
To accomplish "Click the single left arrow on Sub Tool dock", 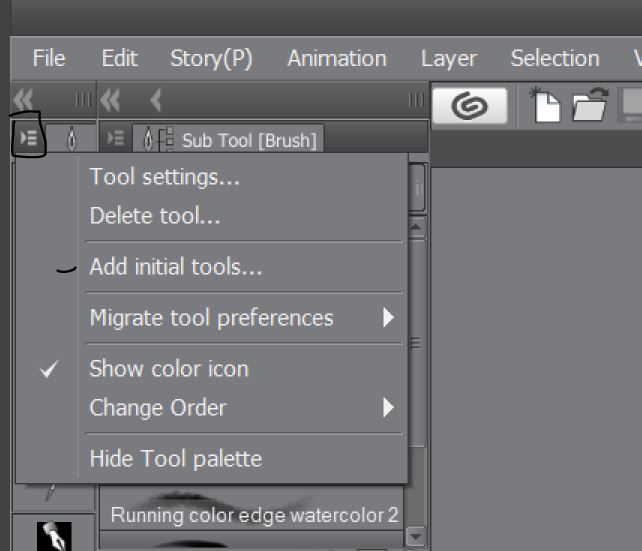I will tap(156, 100).
